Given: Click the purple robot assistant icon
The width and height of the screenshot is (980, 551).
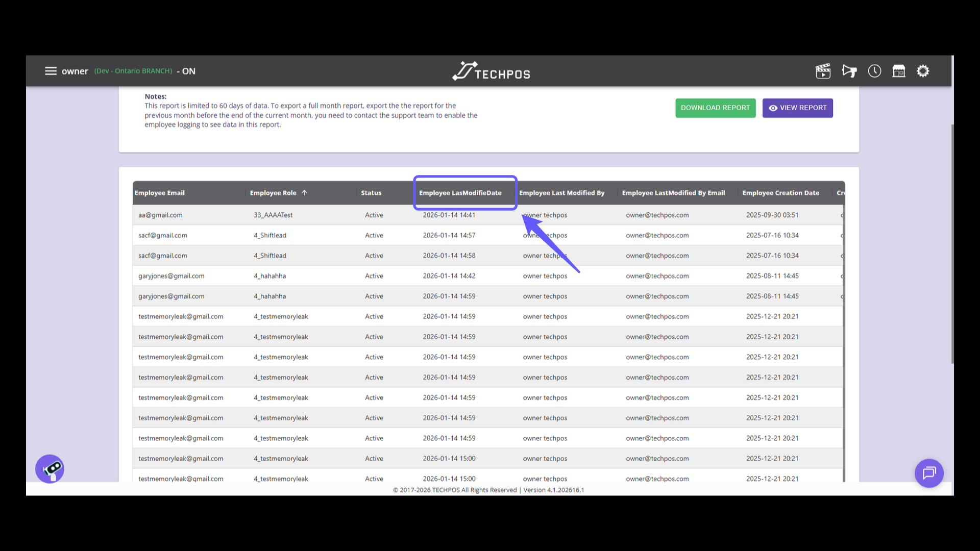Looking at the screenshot, I should tap(50, 468).
